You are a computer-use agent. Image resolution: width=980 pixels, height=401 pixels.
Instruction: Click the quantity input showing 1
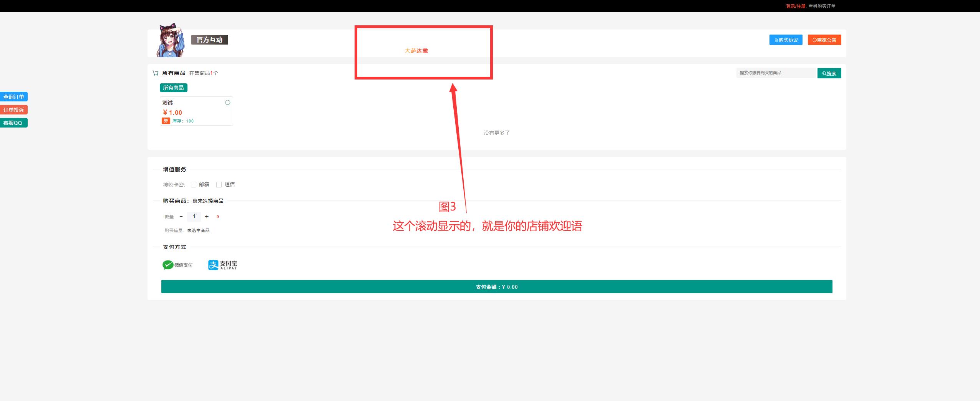194,217
